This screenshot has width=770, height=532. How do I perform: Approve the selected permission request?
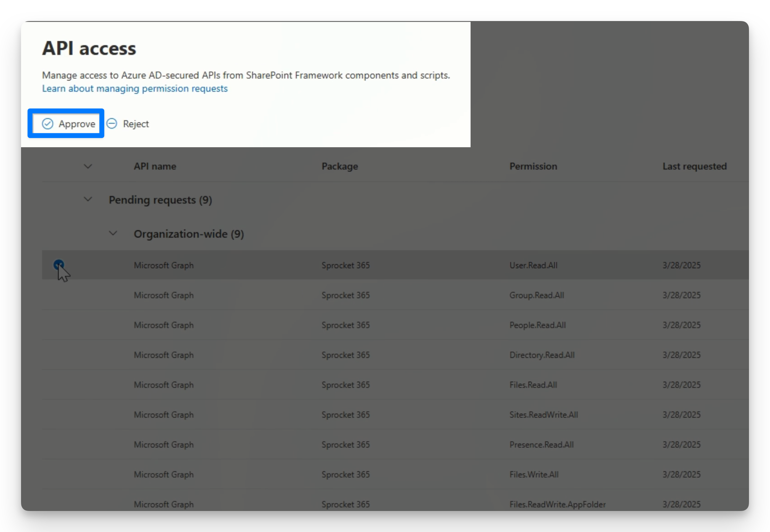pos(66,123)
